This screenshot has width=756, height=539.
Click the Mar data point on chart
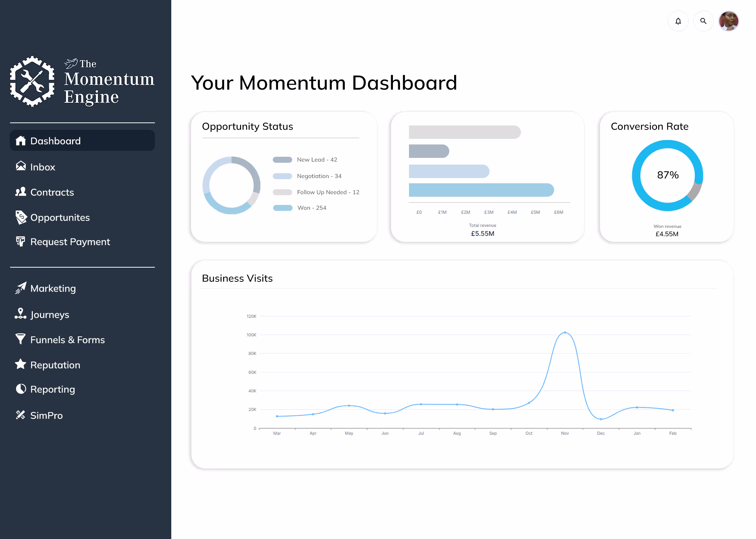(x=277, y=416)
